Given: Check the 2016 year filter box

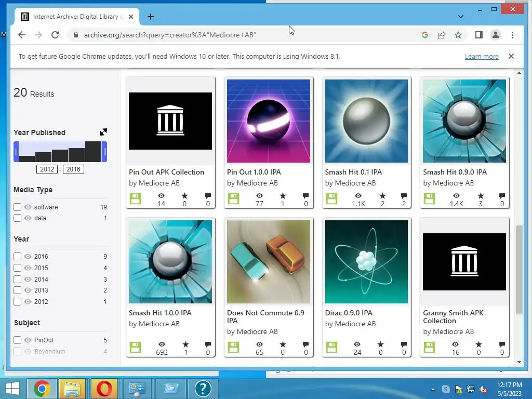Looking at the screenshot, I should point(17,257).
